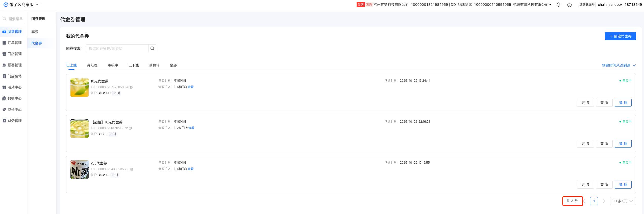Image resolution: width=644 pixels, height=214 pixels.
Task: Click the 创建代金券 button
Action: (x=620, y=36)
